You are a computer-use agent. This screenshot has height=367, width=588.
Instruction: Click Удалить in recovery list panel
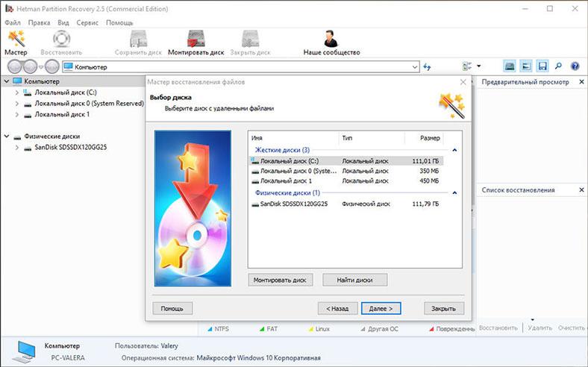click(540, 328)
